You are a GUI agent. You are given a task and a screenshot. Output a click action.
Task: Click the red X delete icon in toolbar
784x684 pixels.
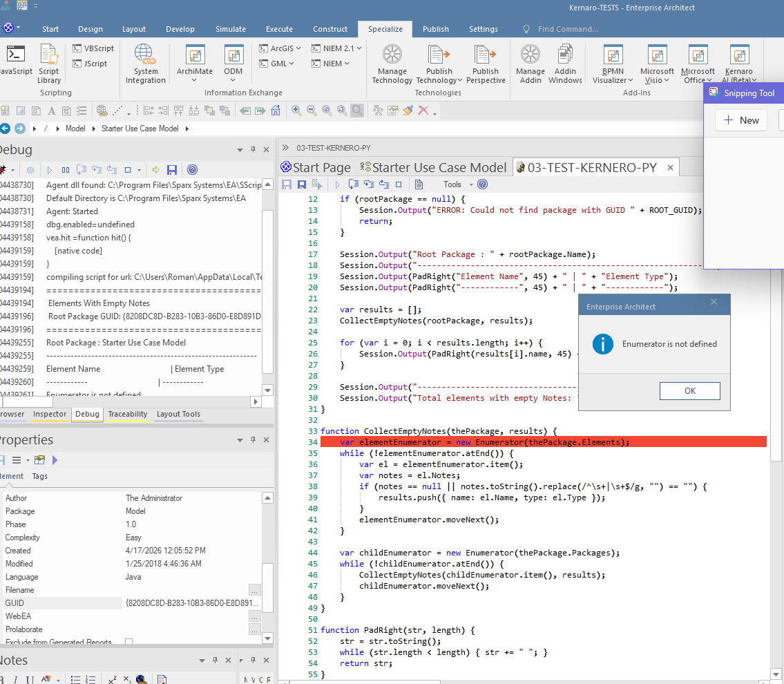coord(423,111)
